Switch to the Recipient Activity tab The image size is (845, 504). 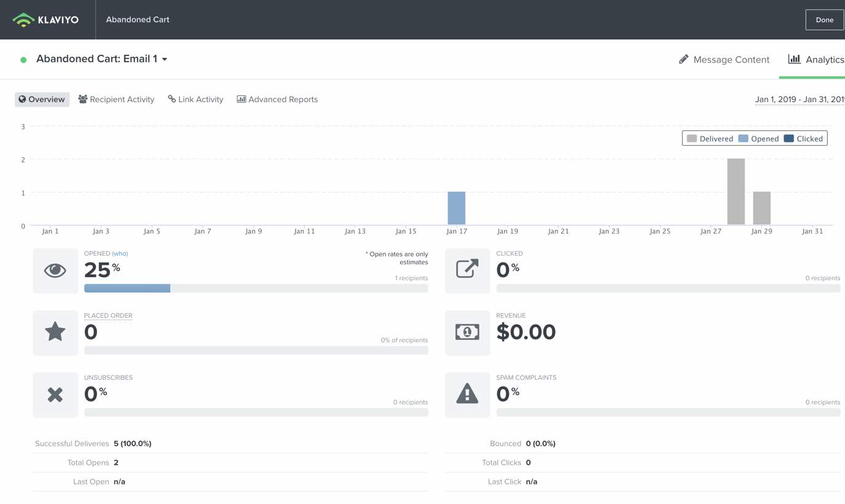[x=116, y=100]
